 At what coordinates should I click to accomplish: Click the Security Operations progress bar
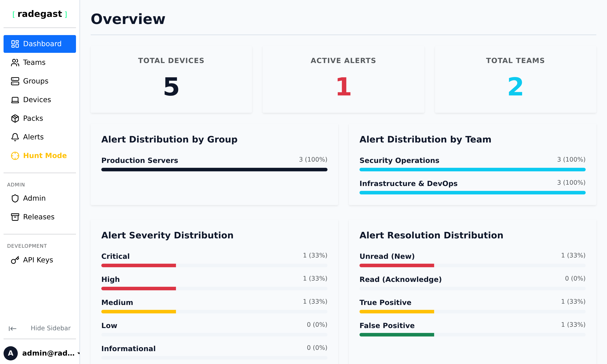point(472,170)
